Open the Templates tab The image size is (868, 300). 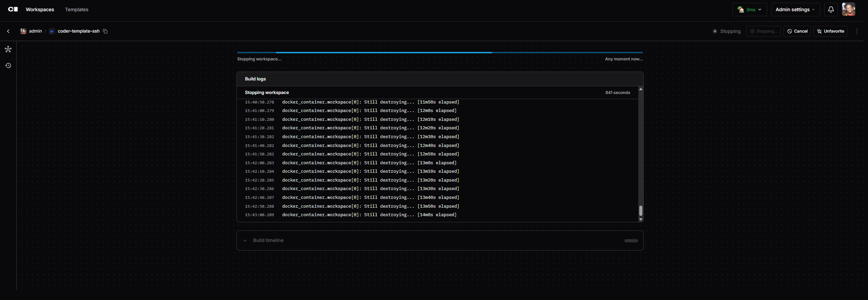pyautogui.click(x=77, y=10)
